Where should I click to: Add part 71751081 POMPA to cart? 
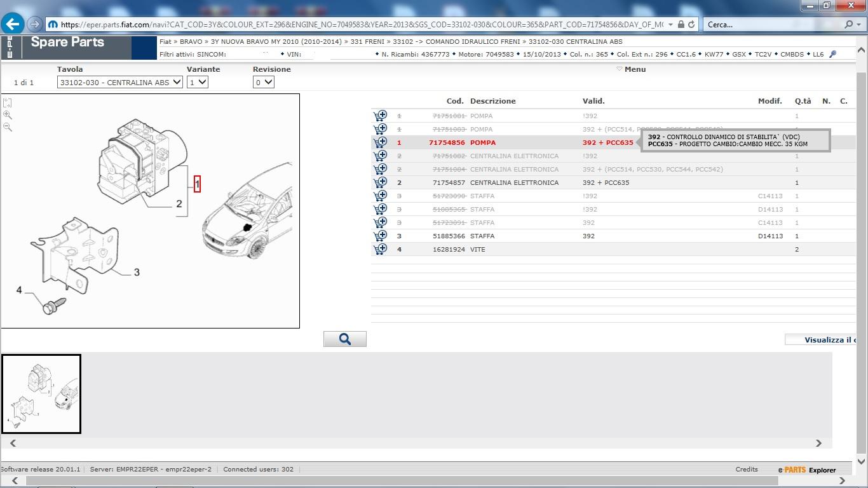tap(380, 115)
